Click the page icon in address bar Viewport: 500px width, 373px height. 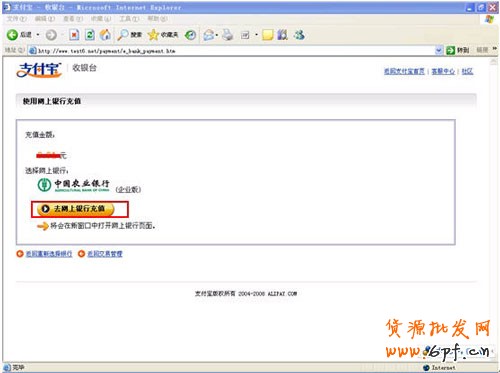[x=33, y=51]
